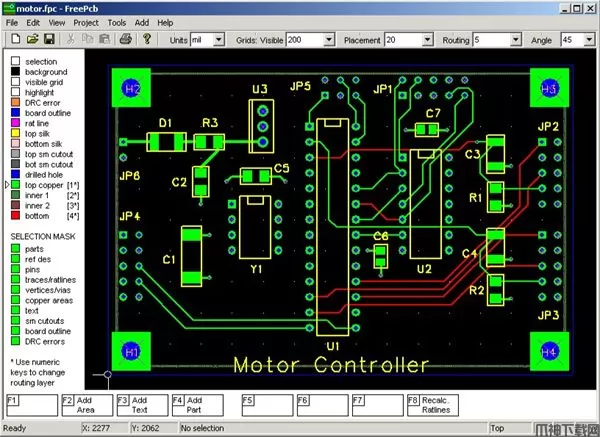Select the Motor Controller board text
This screenshot has width=600, height=437.
331,365
